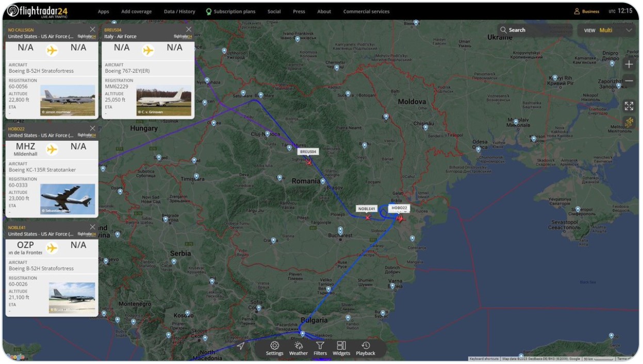
Task: Click the Search flights input field
Action: point(536,30)
